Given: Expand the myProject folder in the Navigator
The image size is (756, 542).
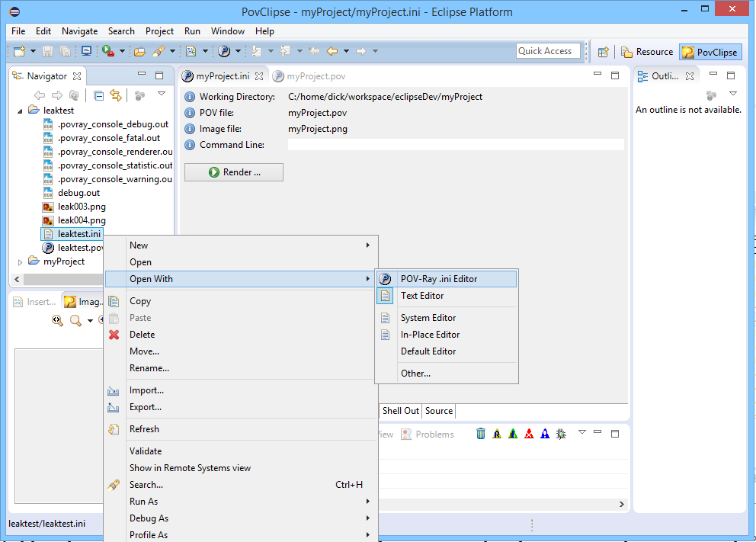Looking at the screenshot, I should click(20, 262).
